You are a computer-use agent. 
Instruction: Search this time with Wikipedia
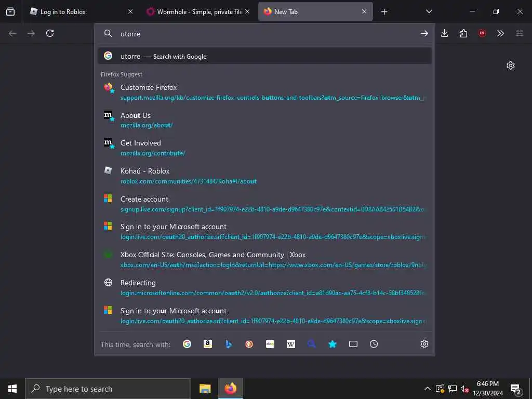click(x=291, y=344)
